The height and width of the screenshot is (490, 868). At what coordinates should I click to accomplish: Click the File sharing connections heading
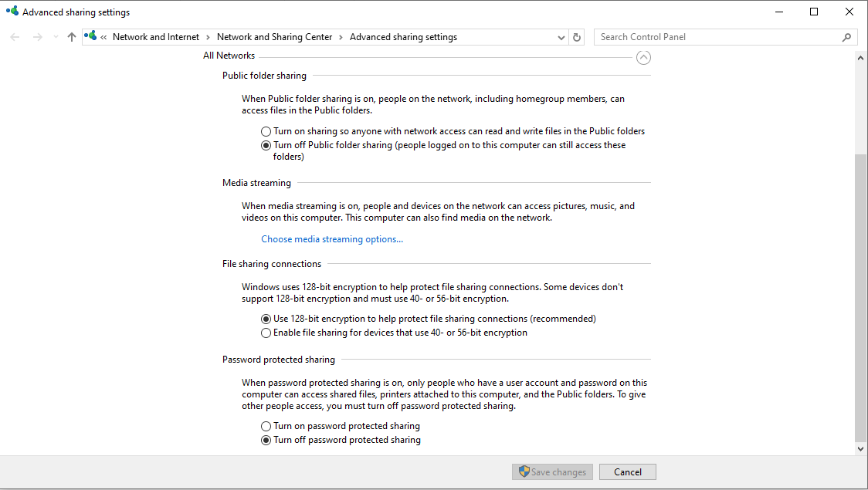271,265
